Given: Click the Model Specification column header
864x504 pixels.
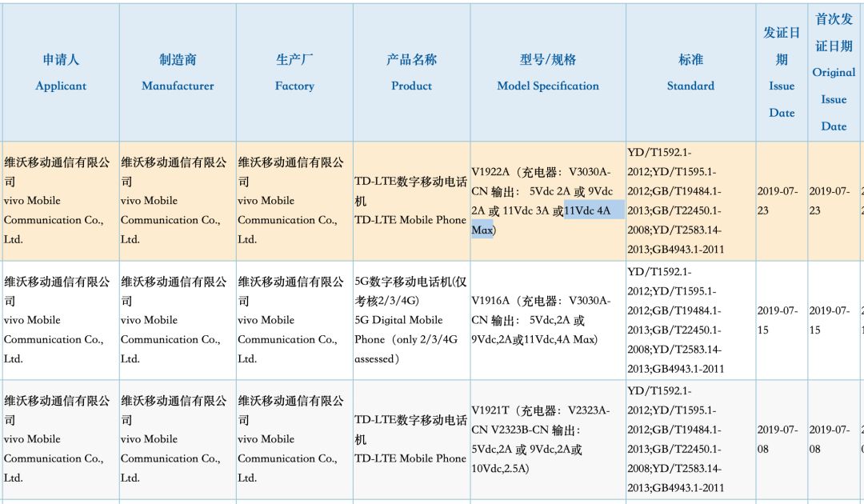Looking at the screenshot, I should 548,72.
